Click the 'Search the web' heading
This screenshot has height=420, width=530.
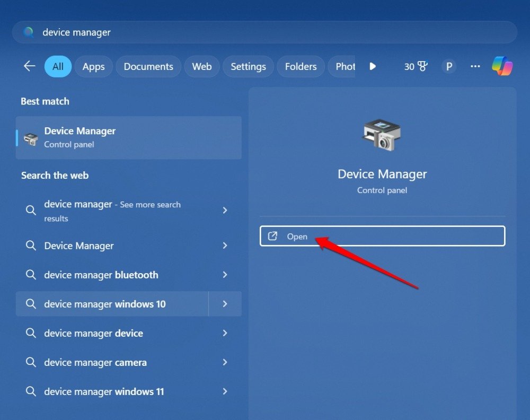pyautogui.click(x=55, y=175)
